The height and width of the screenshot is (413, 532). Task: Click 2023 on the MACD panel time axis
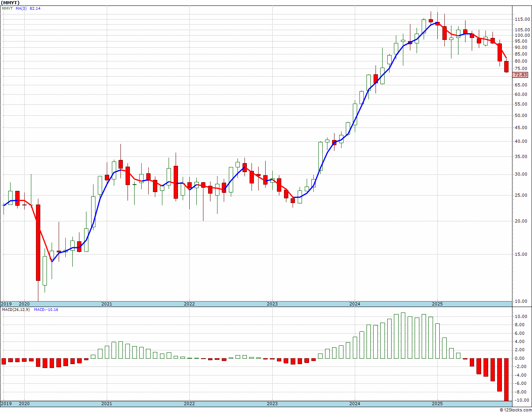272,404
